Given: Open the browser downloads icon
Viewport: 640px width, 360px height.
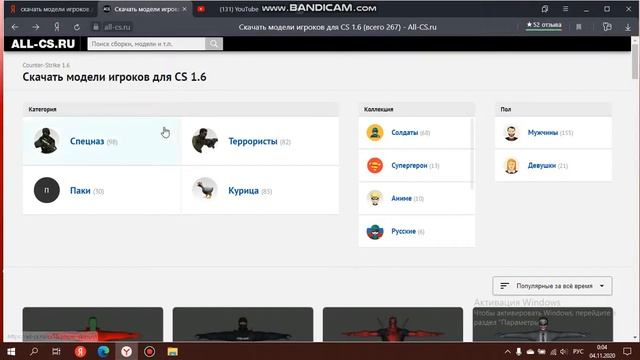Looking at the screenshot, I should (628, 27).
